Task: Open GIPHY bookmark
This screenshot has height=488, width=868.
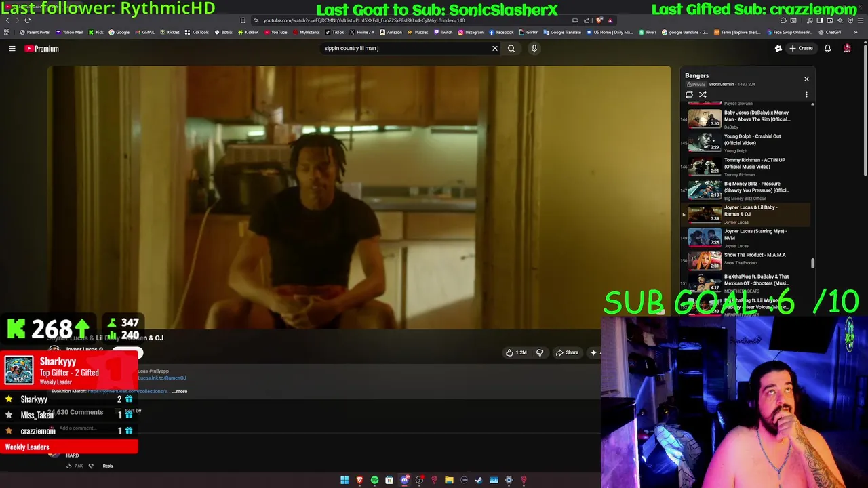Action: tap(529, 32)
